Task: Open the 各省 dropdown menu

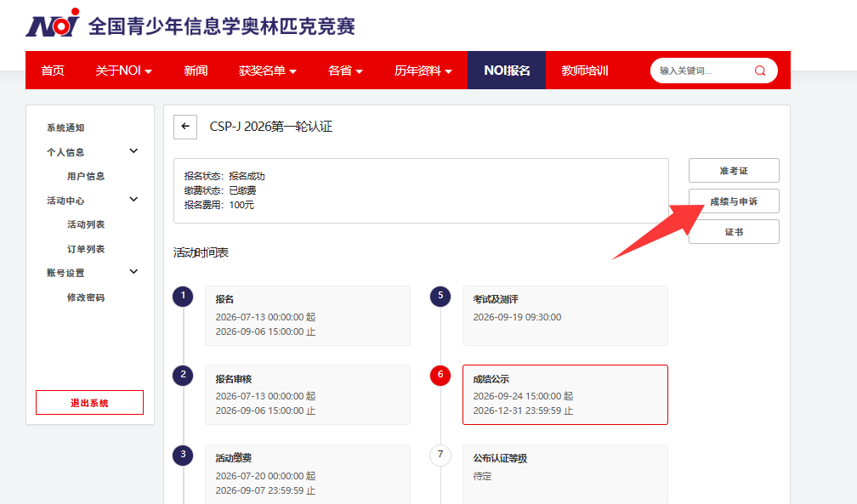Action: pyautogui.click(x=345, y=71)
